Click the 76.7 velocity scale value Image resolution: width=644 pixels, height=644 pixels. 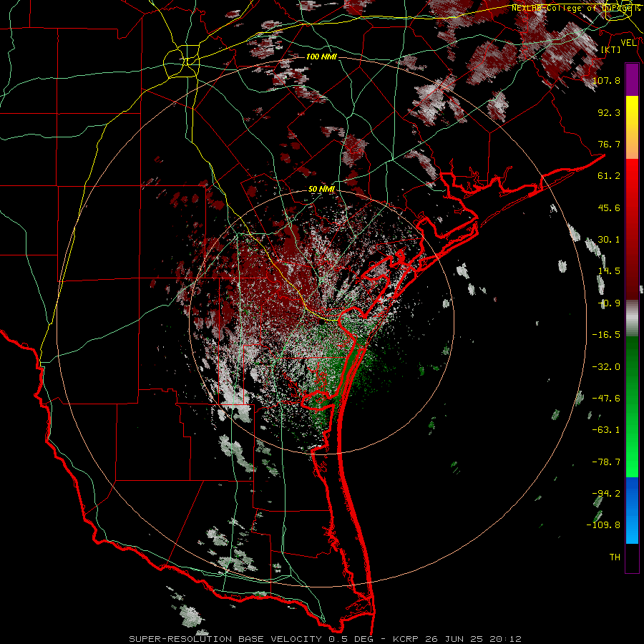tap(609, 144)
